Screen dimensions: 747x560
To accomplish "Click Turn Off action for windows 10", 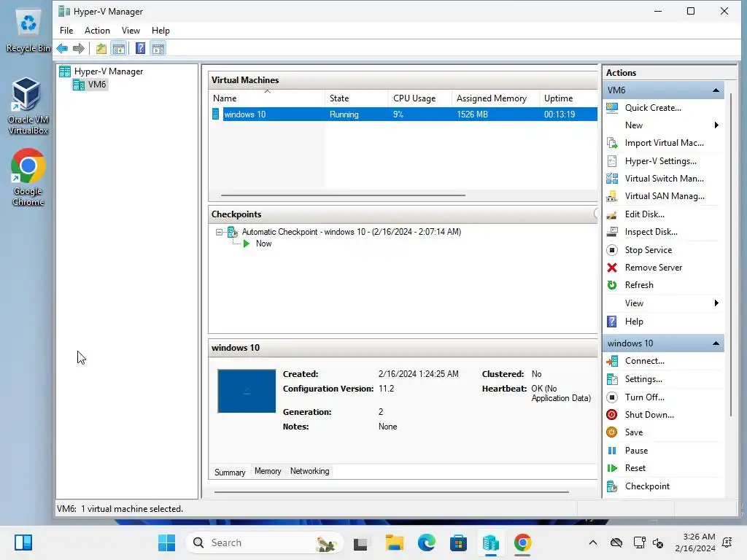I will click(644, 397).
